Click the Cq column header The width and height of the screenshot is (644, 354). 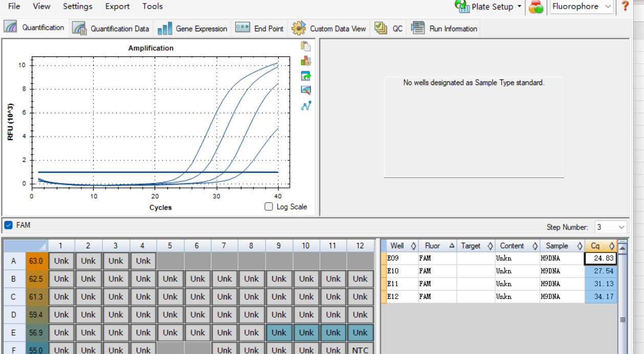(600, 246)
